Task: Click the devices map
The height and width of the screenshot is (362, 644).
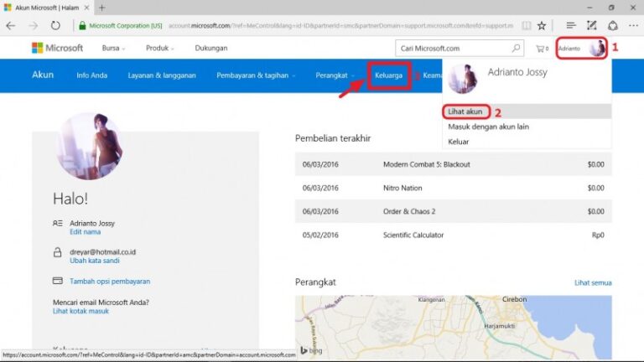Action: pos(453,327)
